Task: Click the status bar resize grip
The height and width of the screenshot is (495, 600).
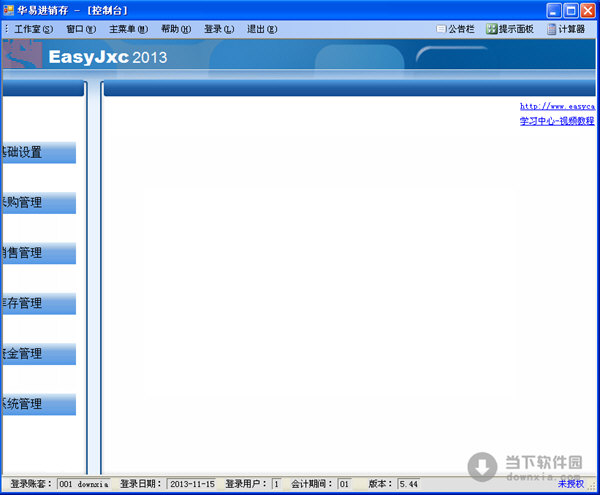Action: [x=592, y=485]
